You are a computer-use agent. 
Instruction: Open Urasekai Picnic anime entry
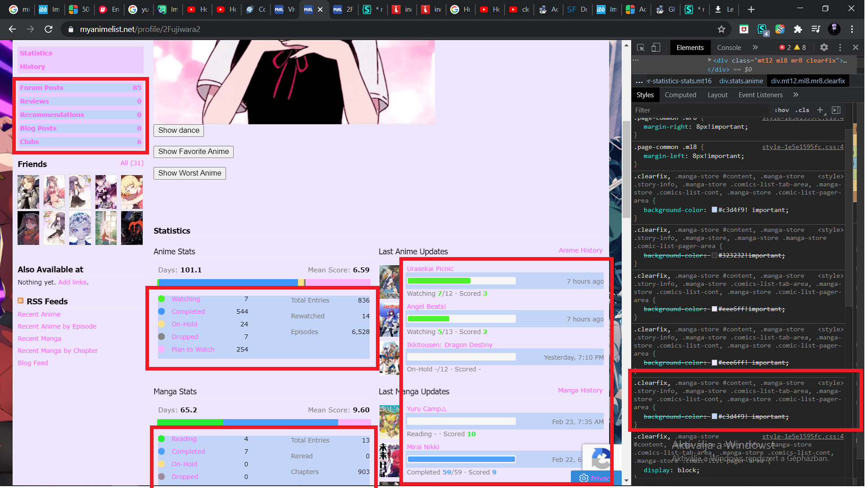tap(430, 269)
